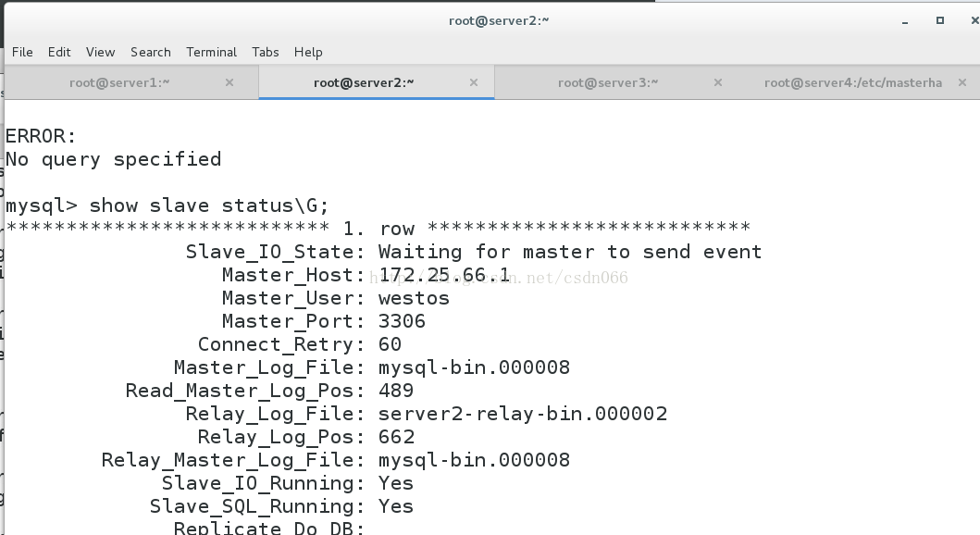The image size is (980, 535).
Task: Switch to the root@server4:/etc/masterha tab
Action: [853, 82]
